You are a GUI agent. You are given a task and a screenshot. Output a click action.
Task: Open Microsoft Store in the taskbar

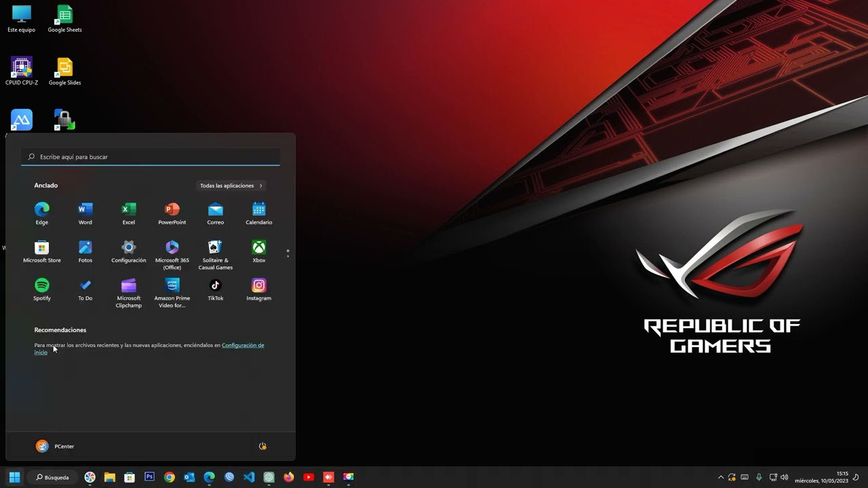click(130, 477)
